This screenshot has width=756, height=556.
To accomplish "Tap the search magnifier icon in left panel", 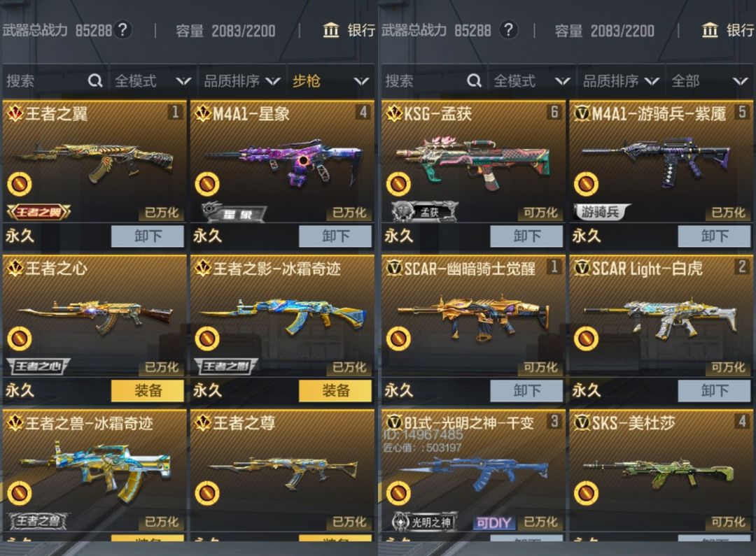I will [x=95, y=80].
